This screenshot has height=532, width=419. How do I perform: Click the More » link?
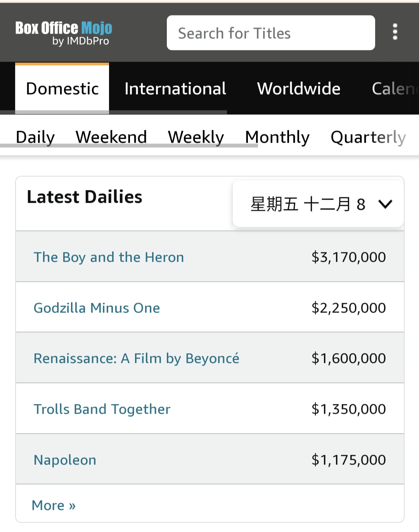pyautogui.click(x=54, y=505)
